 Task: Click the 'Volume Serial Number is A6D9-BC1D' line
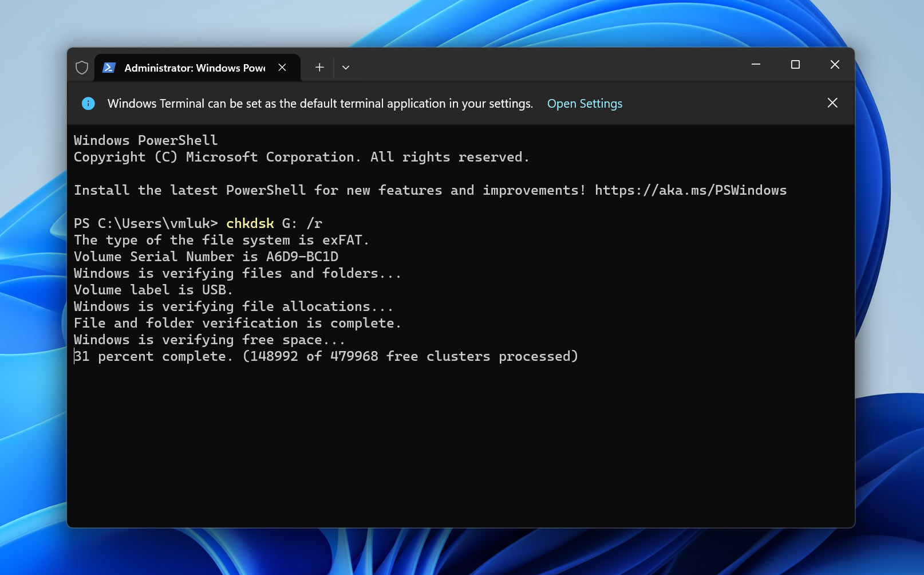(206, 257)
